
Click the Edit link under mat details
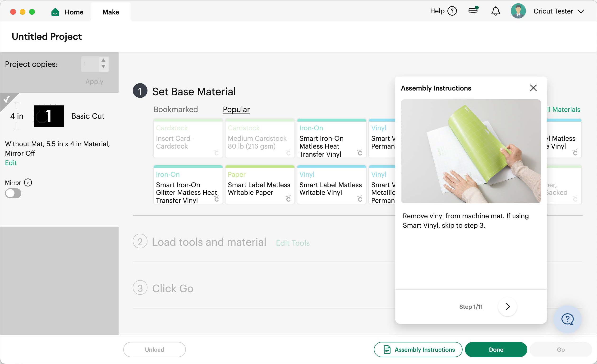pos(11,163)
